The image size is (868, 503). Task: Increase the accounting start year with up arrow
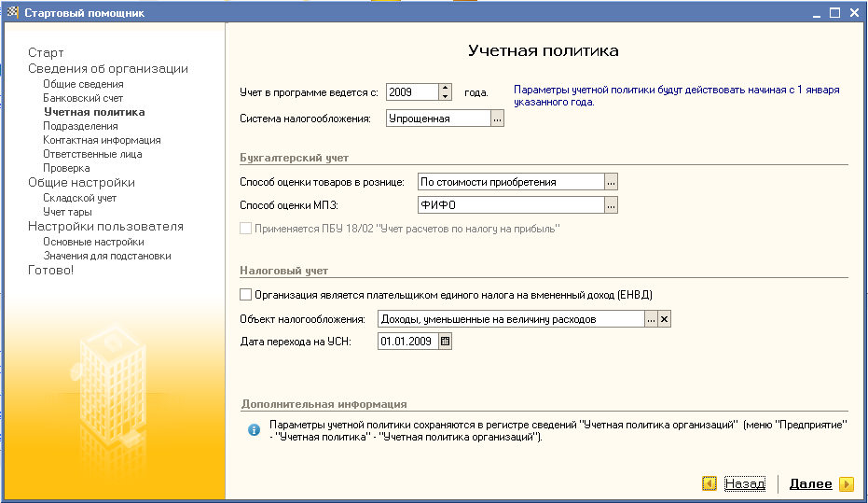445,88
